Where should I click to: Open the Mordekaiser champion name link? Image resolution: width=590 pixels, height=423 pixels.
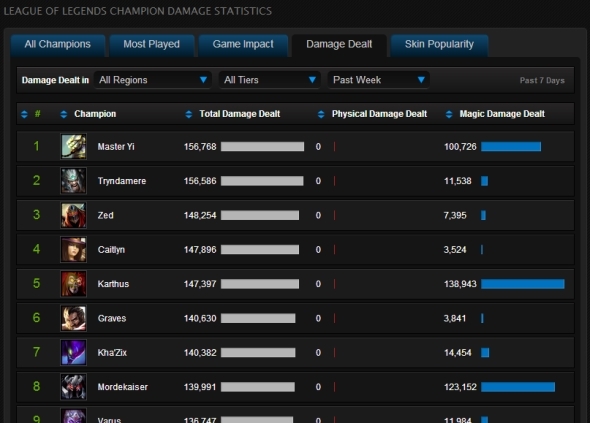coord(123,387)
